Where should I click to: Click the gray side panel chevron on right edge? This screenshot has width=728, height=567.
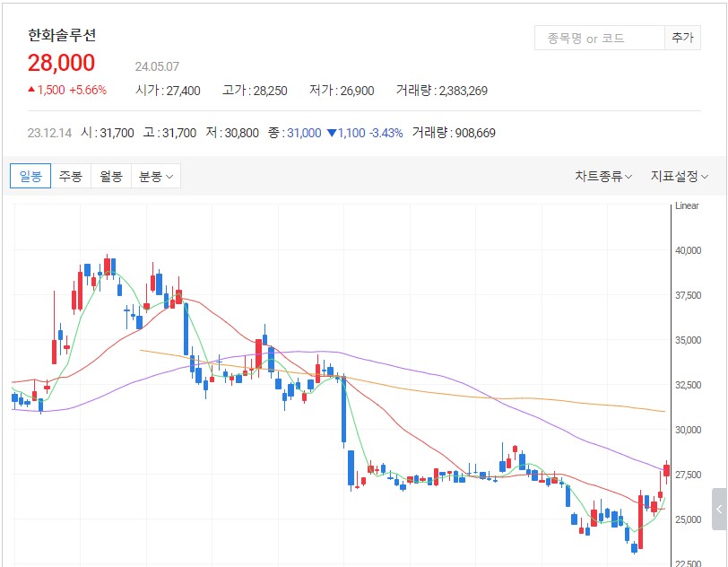pyautogui.click(x=719, y=509)
